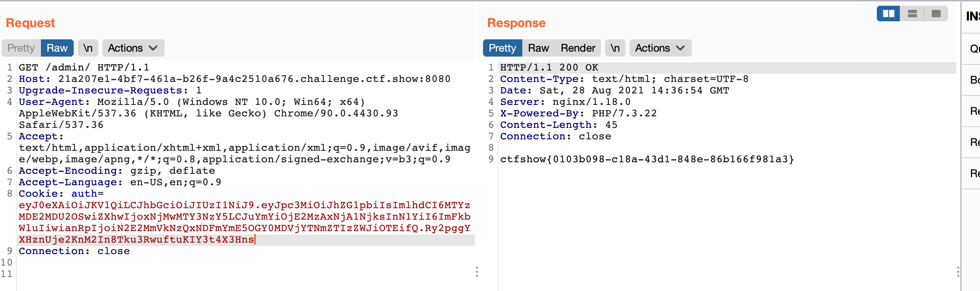
Task: Click the ctfshow flag text in response
Action: [x=647, y=159]
